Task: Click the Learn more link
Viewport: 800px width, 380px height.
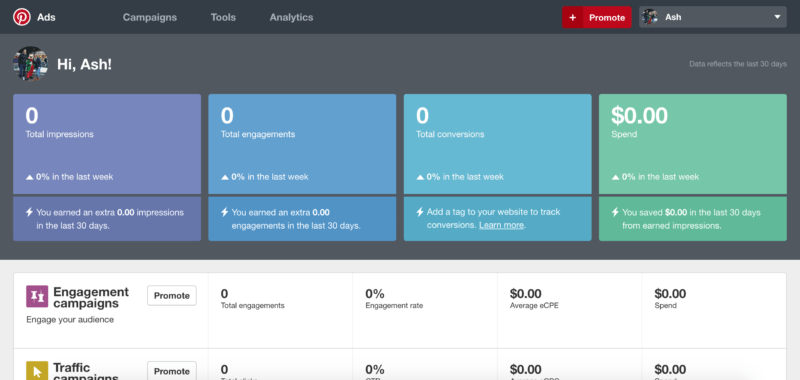Action: point(502,225)
